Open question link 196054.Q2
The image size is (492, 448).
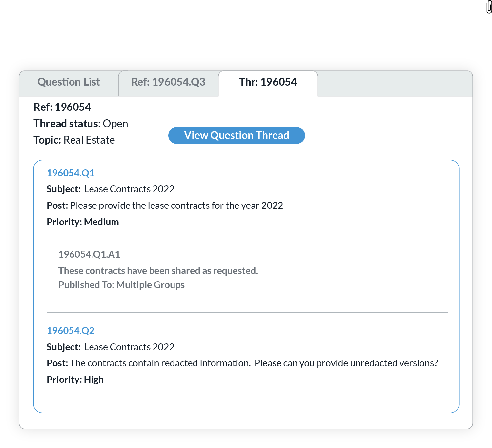coord(71,331)
